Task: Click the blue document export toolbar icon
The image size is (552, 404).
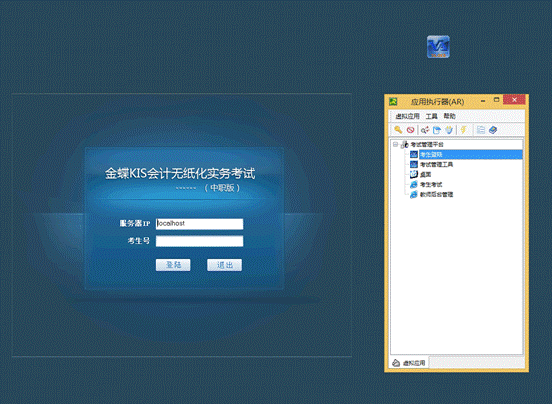Action: pos(437,130)
